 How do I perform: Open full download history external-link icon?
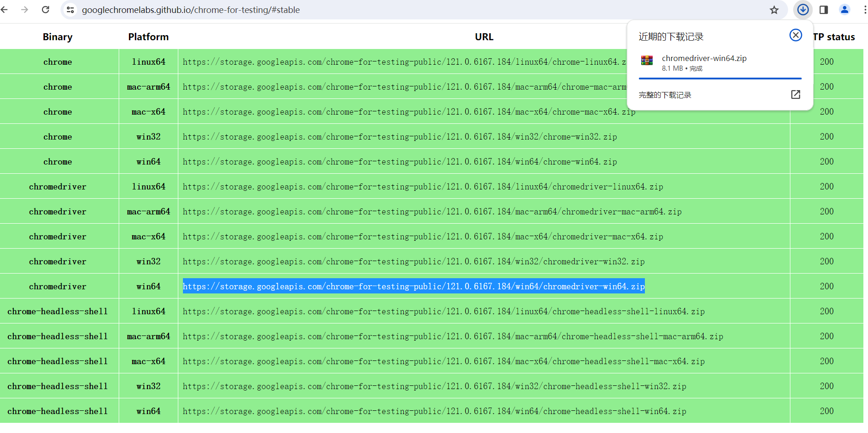(795, 95)
